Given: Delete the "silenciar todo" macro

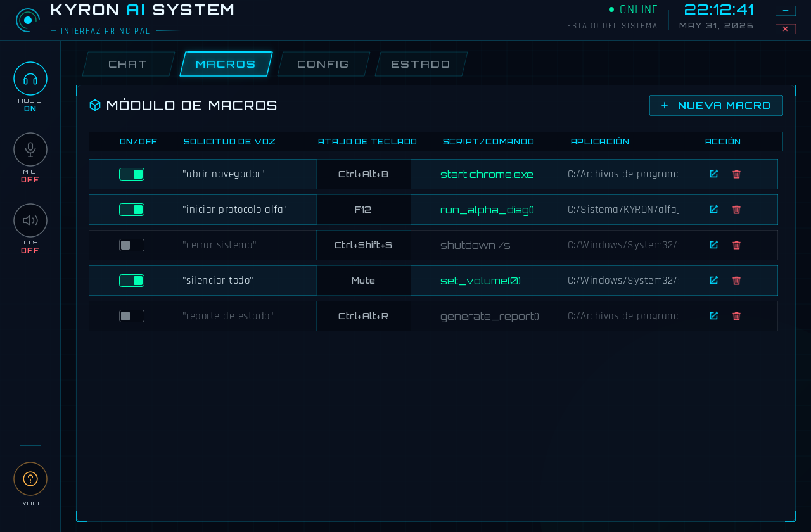Looking at the screenshot, I should pyautogui.click(x=736, y=280).
